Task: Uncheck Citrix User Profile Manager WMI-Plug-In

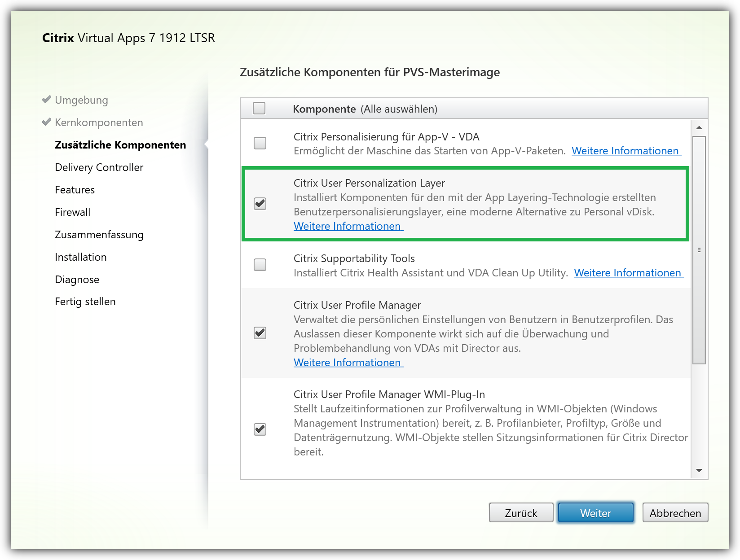Action: 260,429
